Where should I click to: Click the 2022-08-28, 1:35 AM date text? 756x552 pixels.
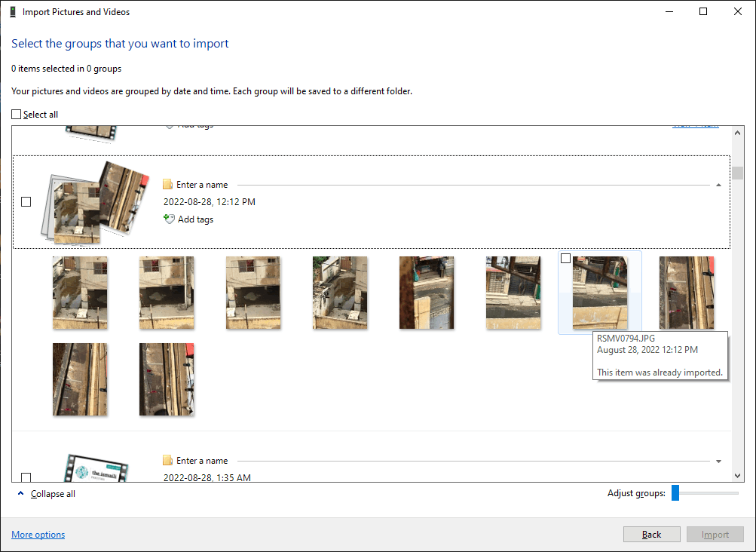pyautogui.click(x=207, y=477)
